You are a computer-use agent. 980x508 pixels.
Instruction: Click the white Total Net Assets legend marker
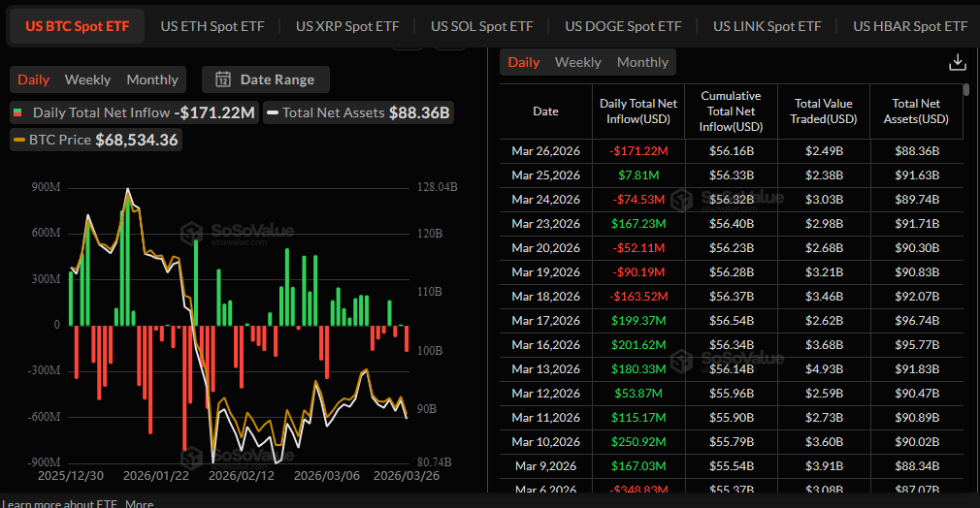click(274, 113)
